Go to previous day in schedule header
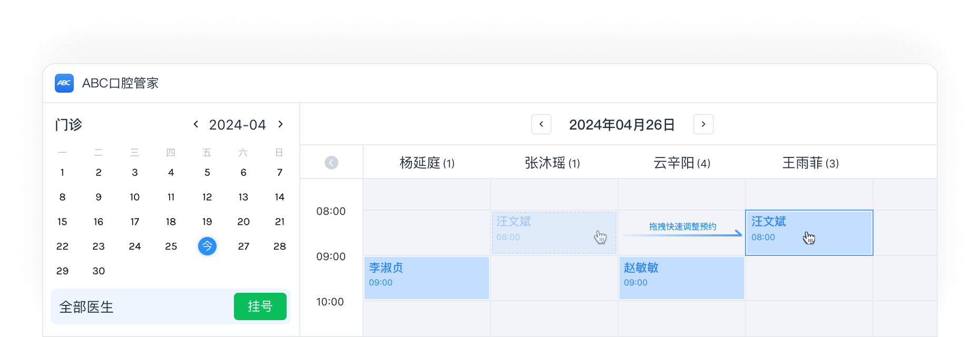 [541, 124]
